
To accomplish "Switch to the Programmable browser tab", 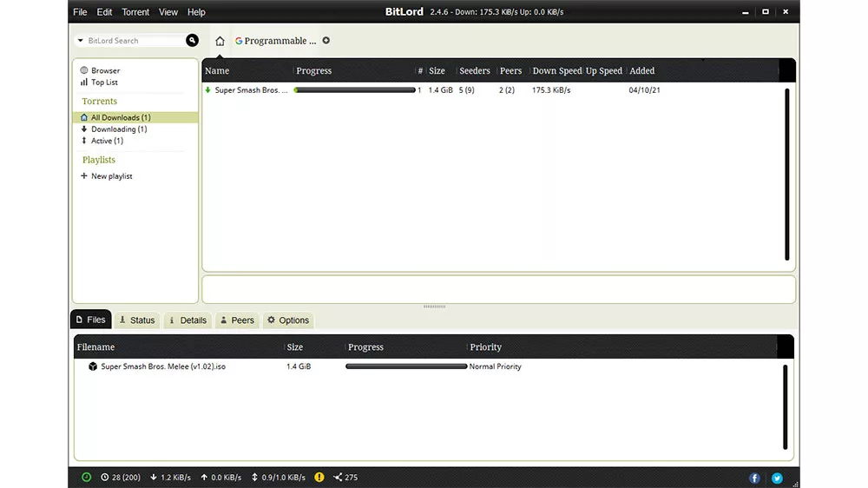I will pos(276,41).
